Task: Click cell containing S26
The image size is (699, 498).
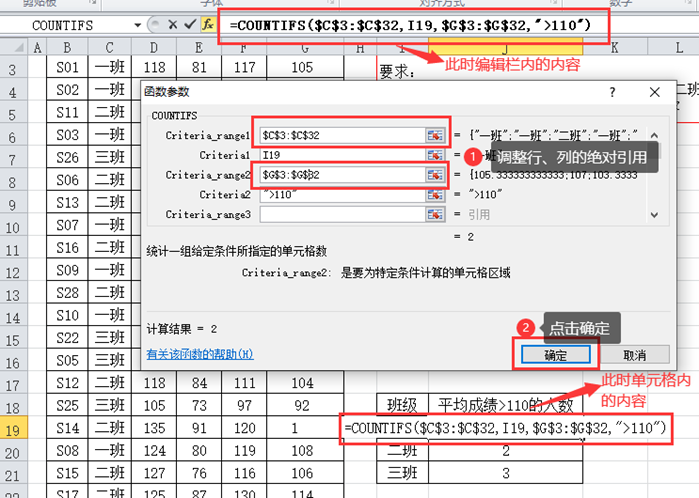Action: click(x=67, y=157)
